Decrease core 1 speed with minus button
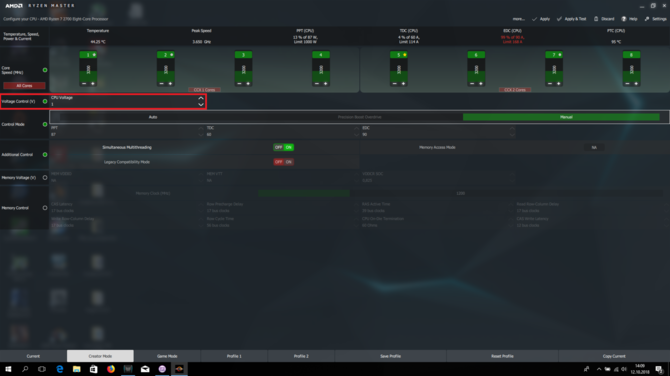This screenshot has width=670, height=376. [x=84, y=84]
